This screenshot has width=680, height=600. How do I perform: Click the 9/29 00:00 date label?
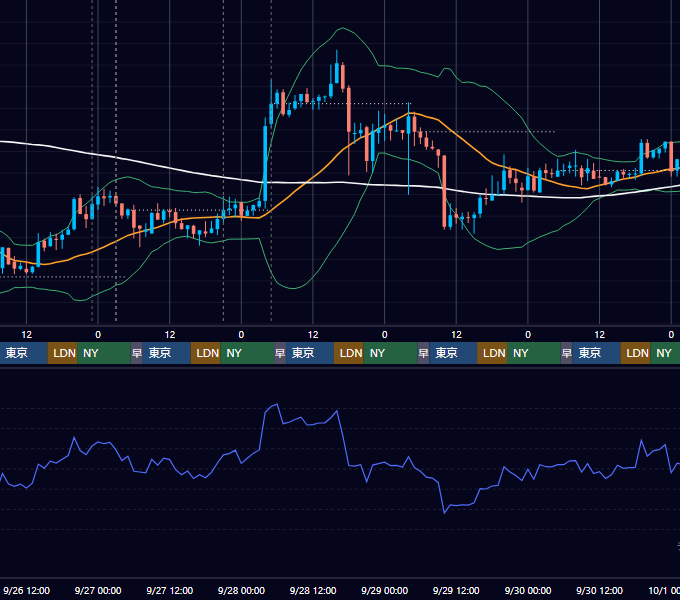[385, 590]
